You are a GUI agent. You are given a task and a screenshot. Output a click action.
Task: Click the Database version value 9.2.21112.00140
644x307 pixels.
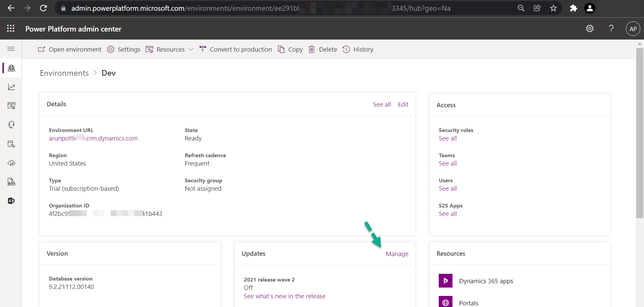pos(71,287)
